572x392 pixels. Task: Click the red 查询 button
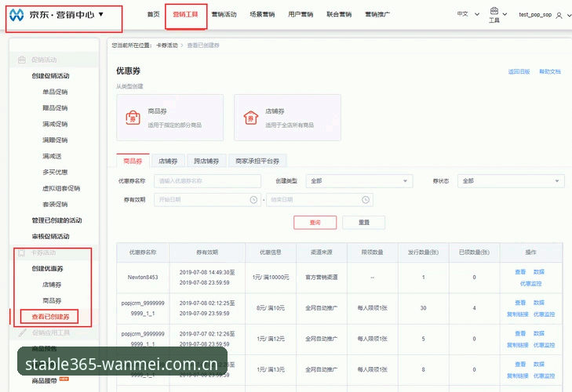tap(315, 223)
